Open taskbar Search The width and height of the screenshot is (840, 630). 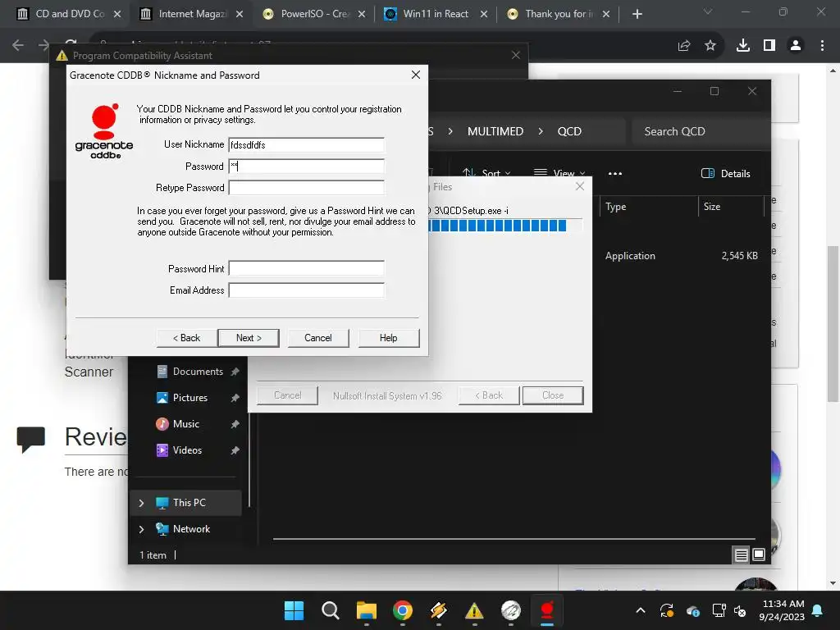[x=330, y=610]
